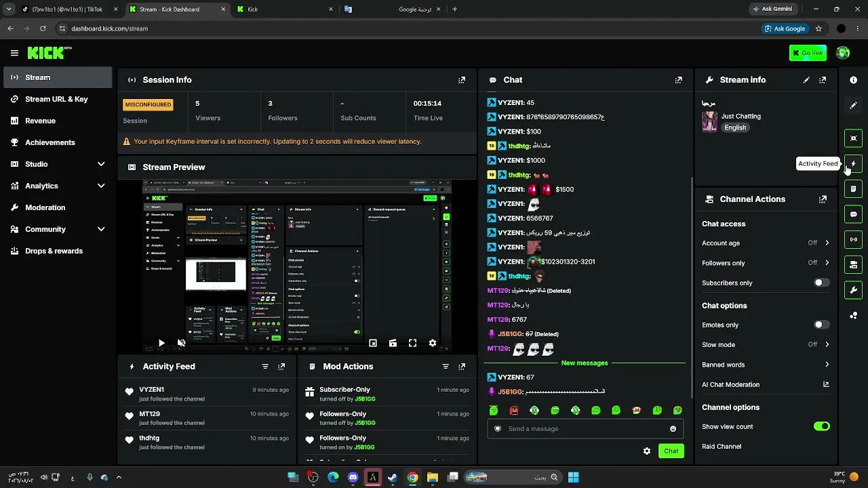Toggle the Stream info widget in sidebar
The height and width of the screenshot is (488, 868).
[x=853, y=290]
